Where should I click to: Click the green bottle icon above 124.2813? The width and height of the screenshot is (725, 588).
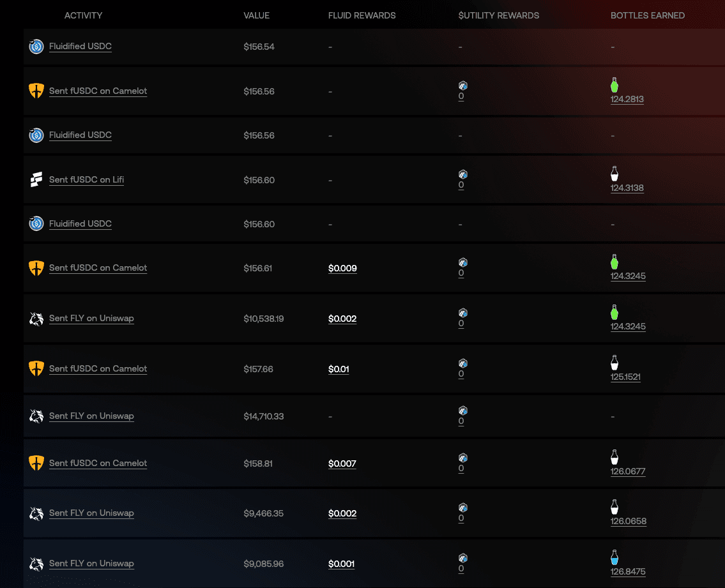(614, 85)
